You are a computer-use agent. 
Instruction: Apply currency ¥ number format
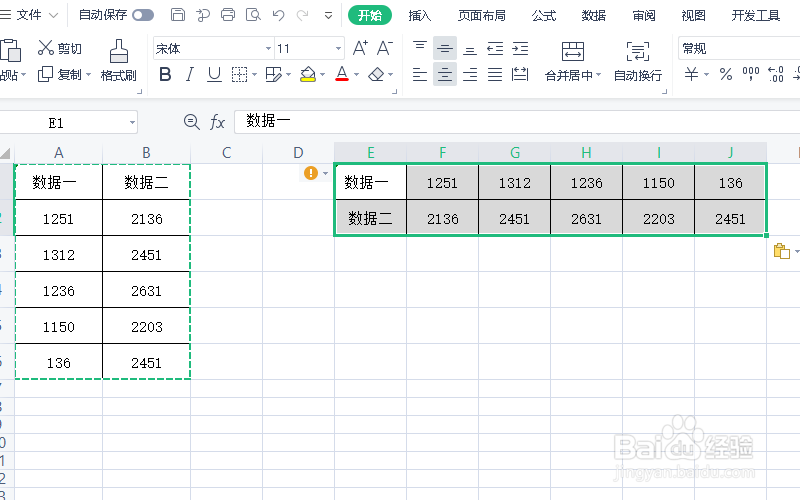click(691, 74)
